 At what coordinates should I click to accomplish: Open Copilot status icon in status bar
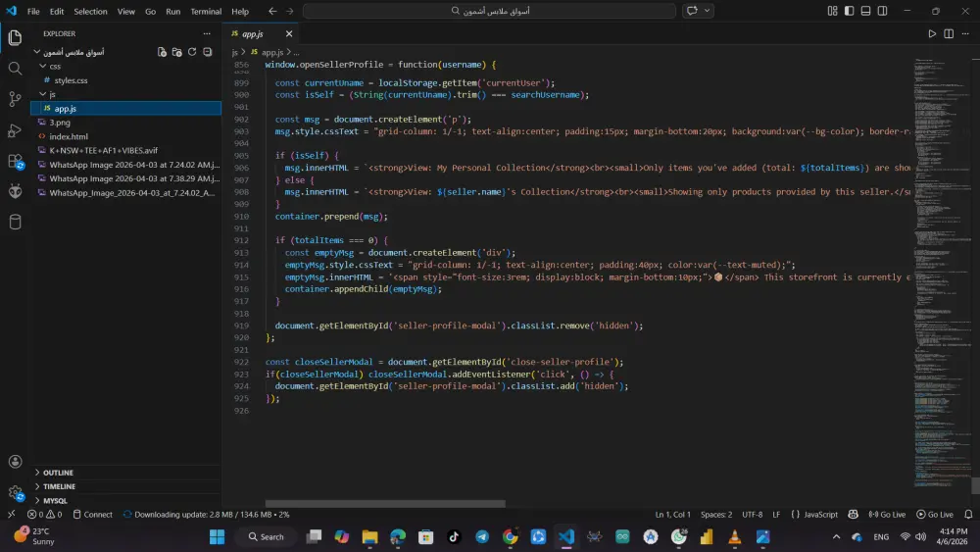click(x=853, y=515)
